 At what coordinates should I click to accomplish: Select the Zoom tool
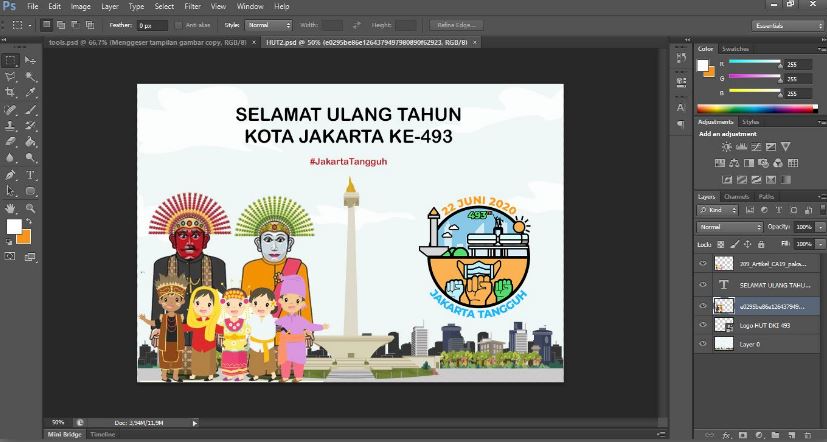pyautogui.click(x=31, y=208)
